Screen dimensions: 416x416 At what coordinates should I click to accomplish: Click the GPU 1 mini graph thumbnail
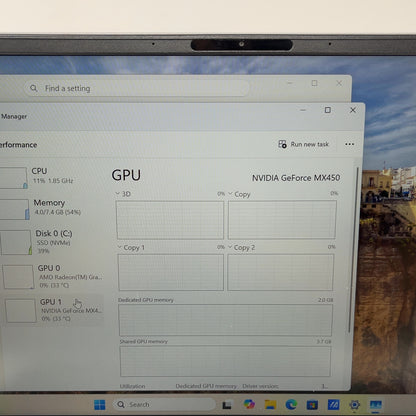[x=21, y=310]
